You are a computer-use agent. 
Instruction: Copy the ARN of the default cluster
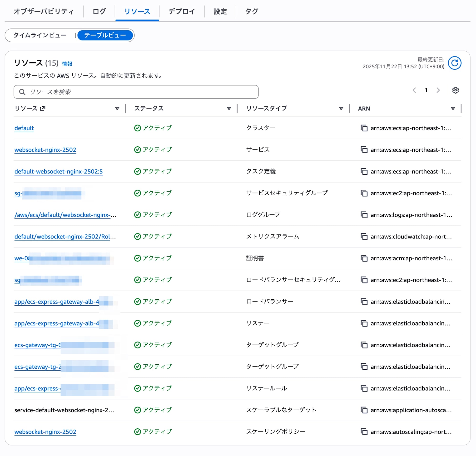364,128
